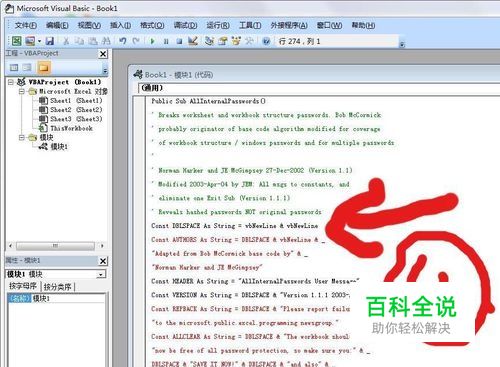
Task: Open the Insert object dropdown arrow
Action: pyautogui.click(x=39, y=41)
